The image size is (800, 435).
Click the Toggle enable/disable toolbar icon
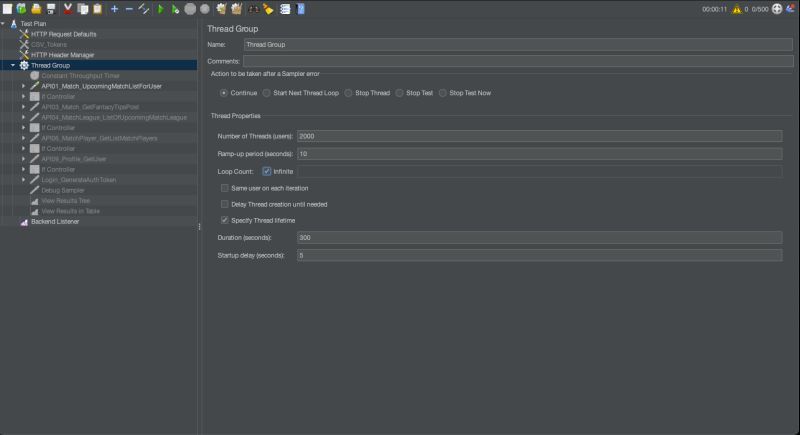click(x=144, y=9)
